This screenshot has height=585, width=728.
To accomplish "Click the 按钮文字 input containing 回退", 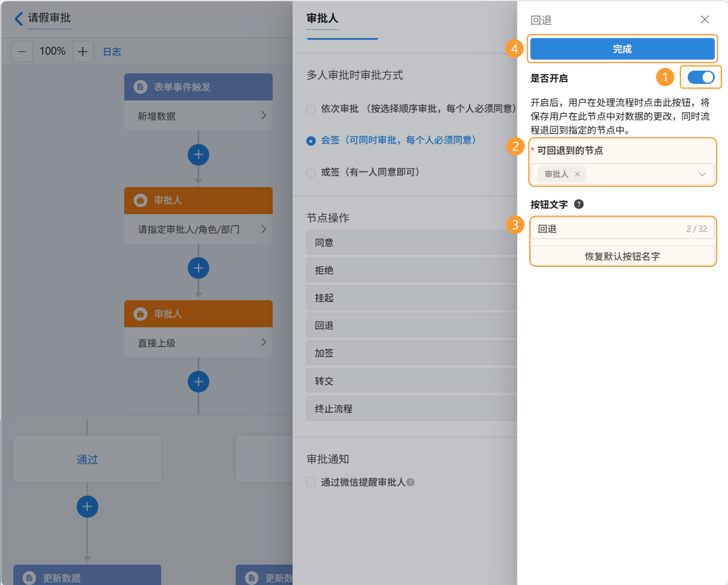I will click(x=608, y=229).
